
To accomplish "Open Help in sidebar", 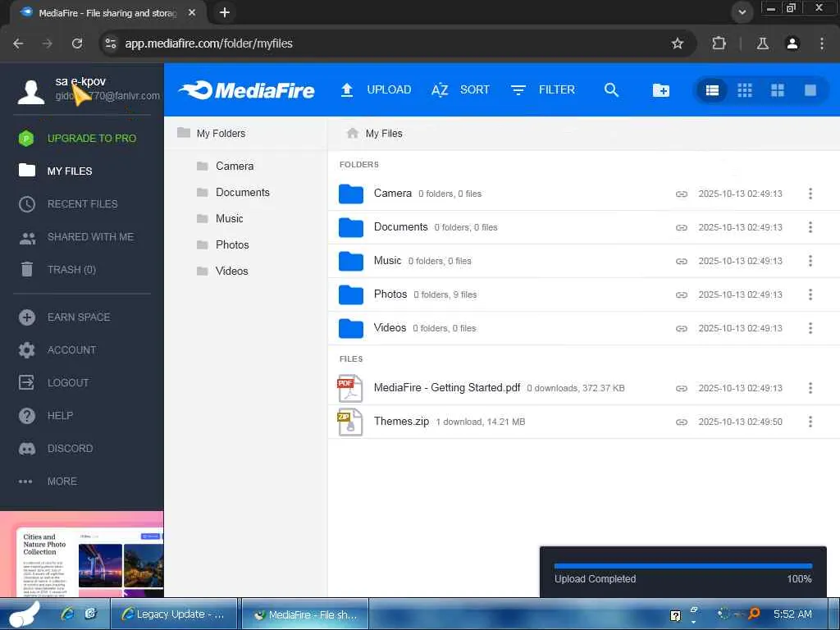I will pyautogui.click(x=46, y=416).
